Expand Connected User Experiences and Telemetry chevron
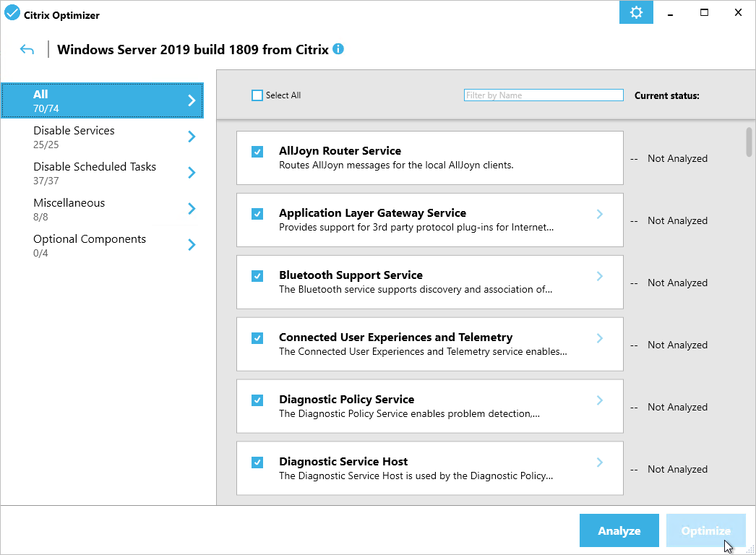 point(600,338)
